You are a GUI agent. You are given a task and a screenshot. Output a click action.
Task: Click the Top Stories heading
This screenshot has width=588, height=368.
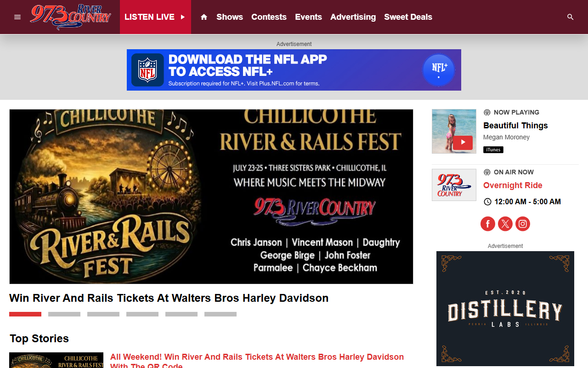click(39, 339)
